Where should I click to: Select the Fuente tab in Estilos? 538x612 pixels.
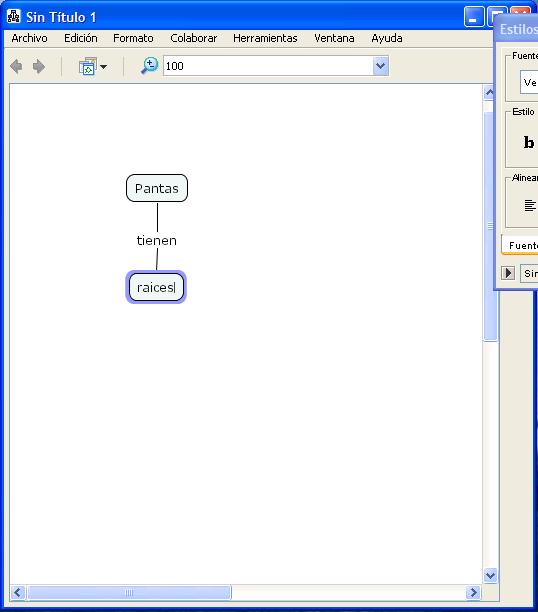[x=523, y=246]
